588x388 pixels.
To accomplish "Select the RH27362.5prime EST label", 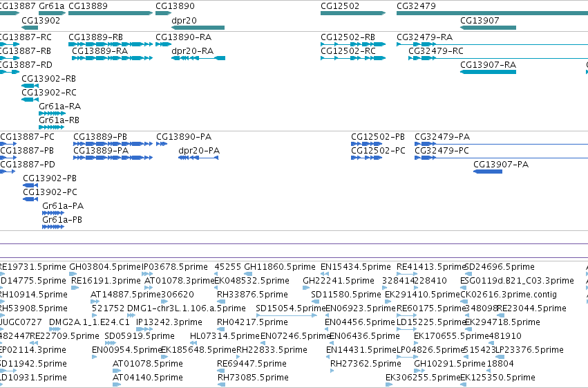I will pyautogui.click(x=366, y=364).
